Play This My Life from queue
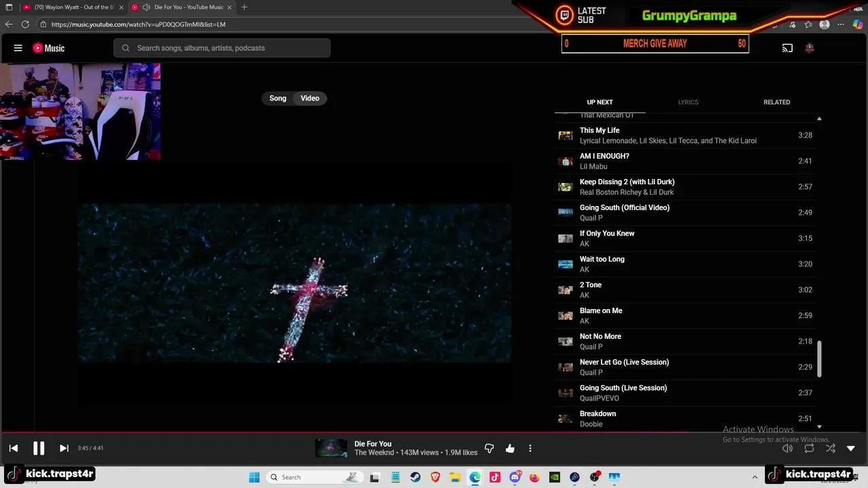 coord(686,135)
